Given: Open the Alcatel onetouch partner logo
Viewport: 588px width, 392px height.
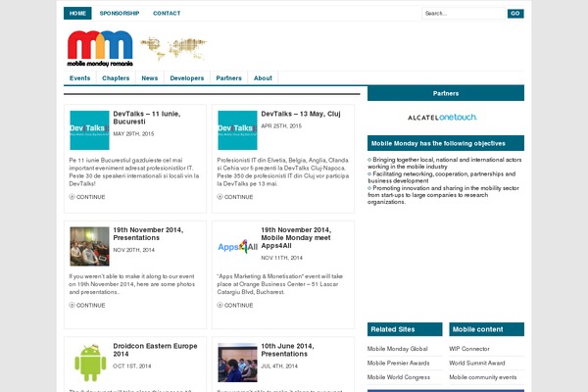Looking at the screenshot, I should [442, 118].
